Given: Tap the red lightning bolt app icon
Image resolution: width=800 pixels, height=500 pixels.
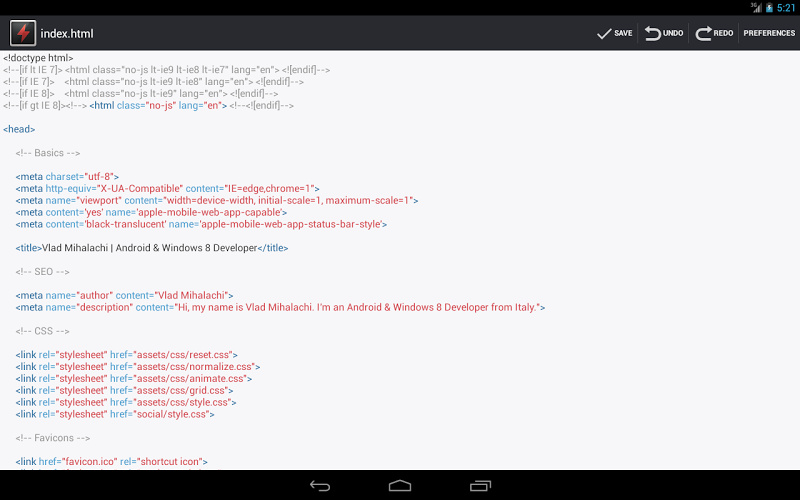Looking at the screenshot, I should click(x=23, y=33).
